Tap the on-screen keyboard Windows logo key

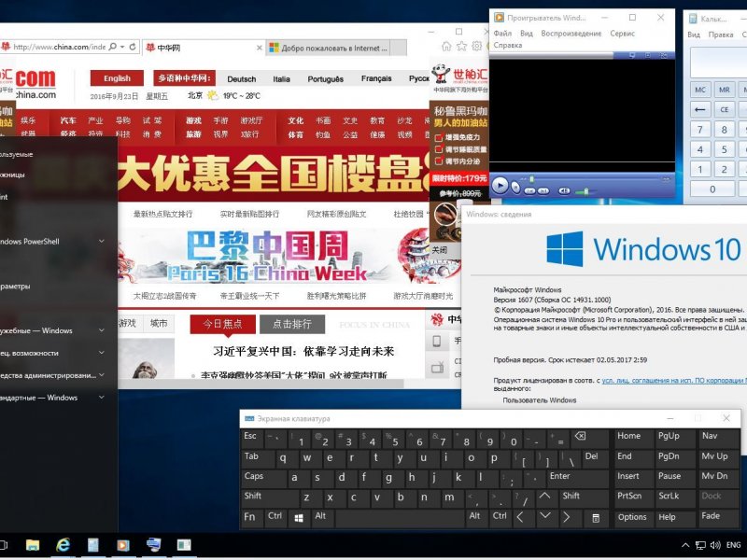pyautogui.click(x=299, y=518)
